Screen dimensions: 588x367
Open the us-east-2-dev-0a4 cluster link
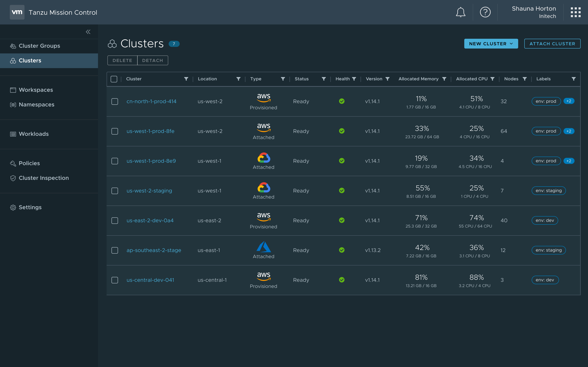pyautogui.click(x=150, y=220)
